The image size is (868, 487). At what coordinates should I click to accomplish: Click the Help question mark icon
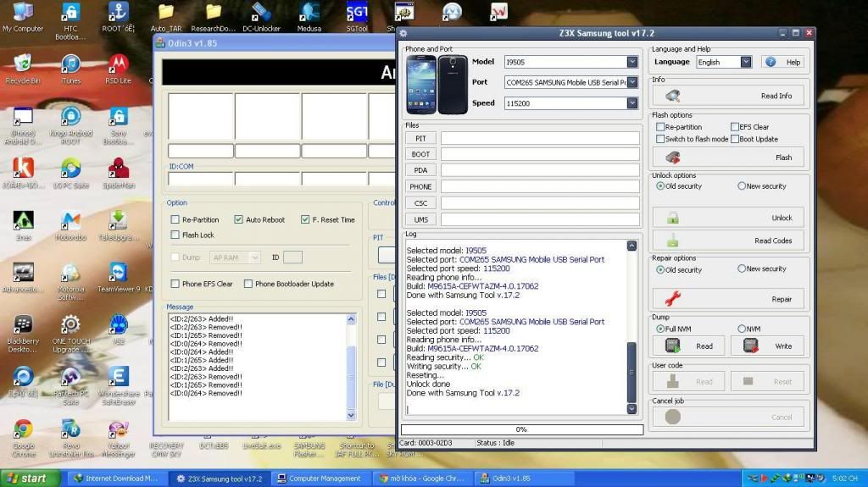(x=771, y=62)
